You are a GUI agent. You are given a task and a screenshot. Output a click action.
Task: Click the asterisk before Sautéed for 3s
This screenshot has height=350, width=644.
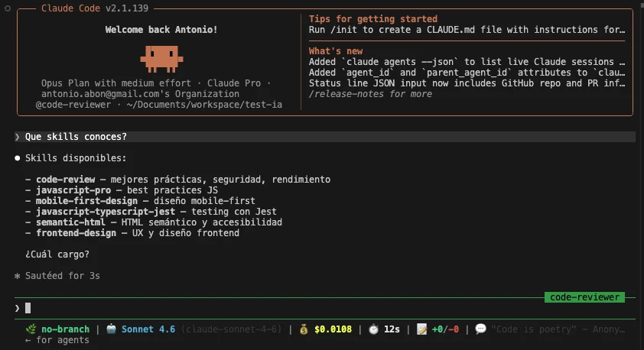18,276
